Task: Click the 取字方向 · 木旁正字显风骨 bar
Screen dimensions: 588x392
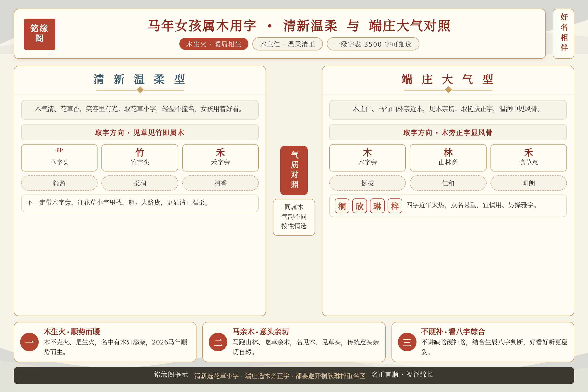Action: (448, 132)
